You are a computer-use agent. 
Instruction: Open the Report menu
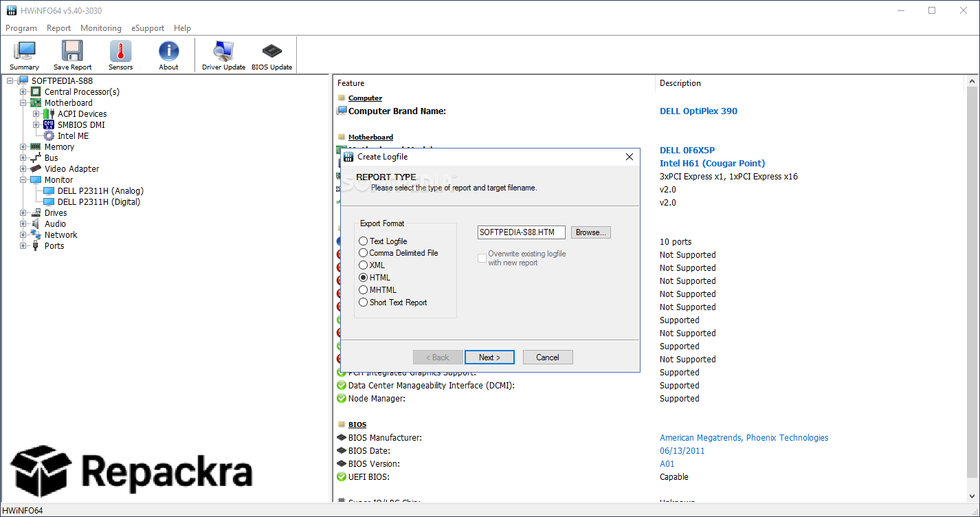pos(59,28)
